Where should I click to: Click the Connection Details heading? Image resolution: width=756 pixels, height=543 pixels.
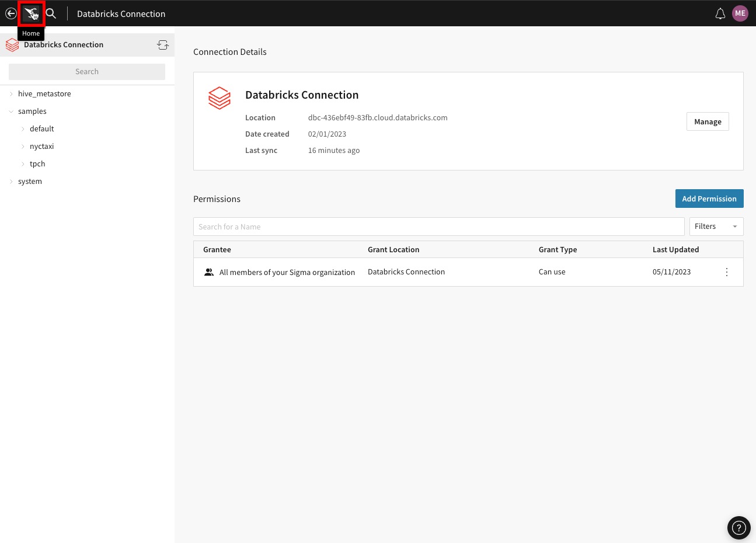230,52
